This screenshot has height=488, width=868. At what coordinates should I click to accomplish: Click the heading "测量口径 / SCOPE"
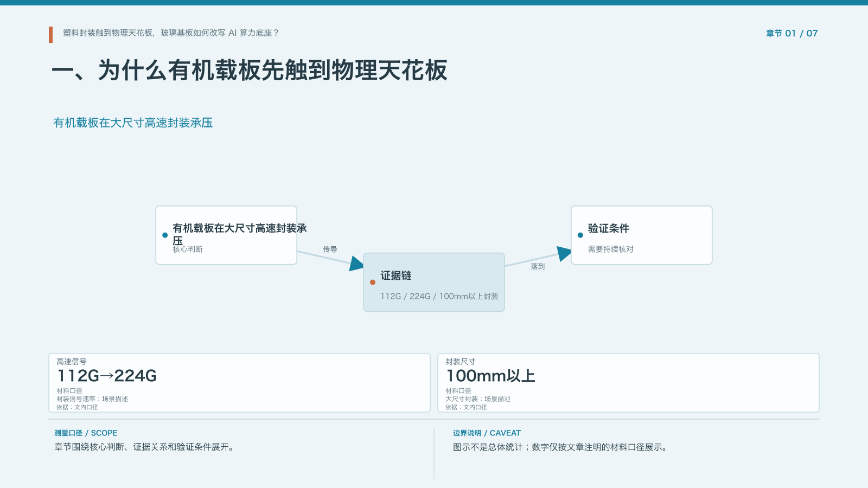click(86, 433)
